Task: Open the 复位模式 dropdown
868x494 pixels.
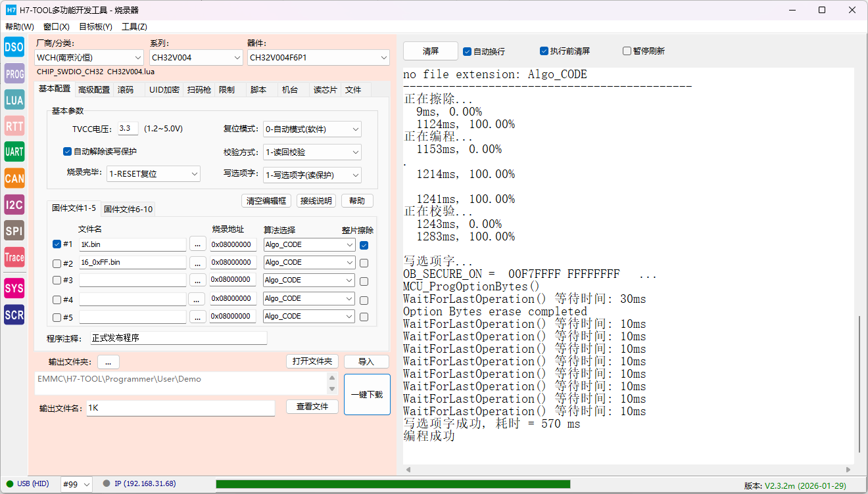Action: click(x=312, y=129)
